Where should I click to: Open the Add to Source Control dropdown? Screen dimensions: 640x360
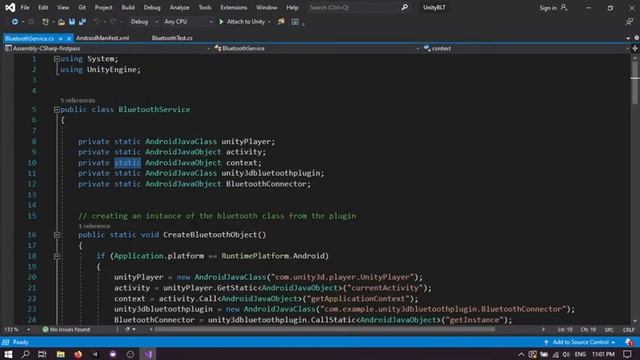click(x=580, y=342)
